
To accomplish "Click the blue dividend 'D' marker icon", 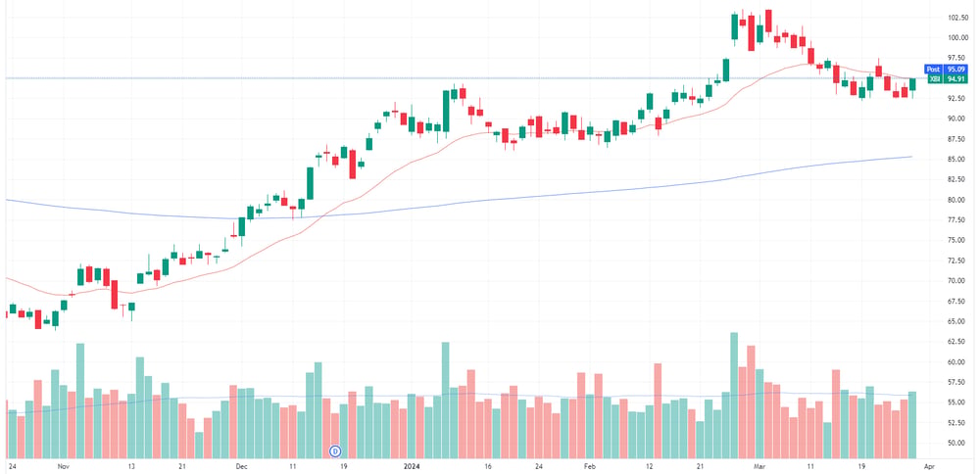I will 335,450.
